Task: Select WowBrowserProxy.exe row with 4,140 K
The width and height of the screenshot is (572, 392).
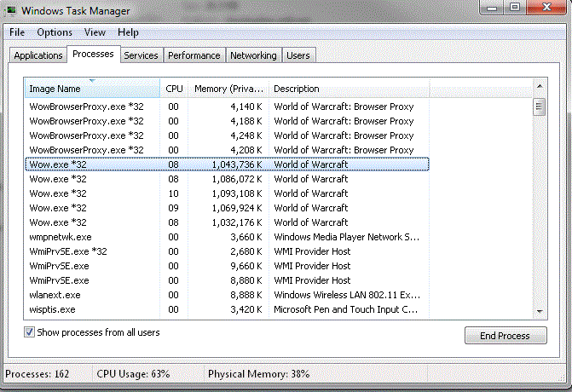Action: 227,107
